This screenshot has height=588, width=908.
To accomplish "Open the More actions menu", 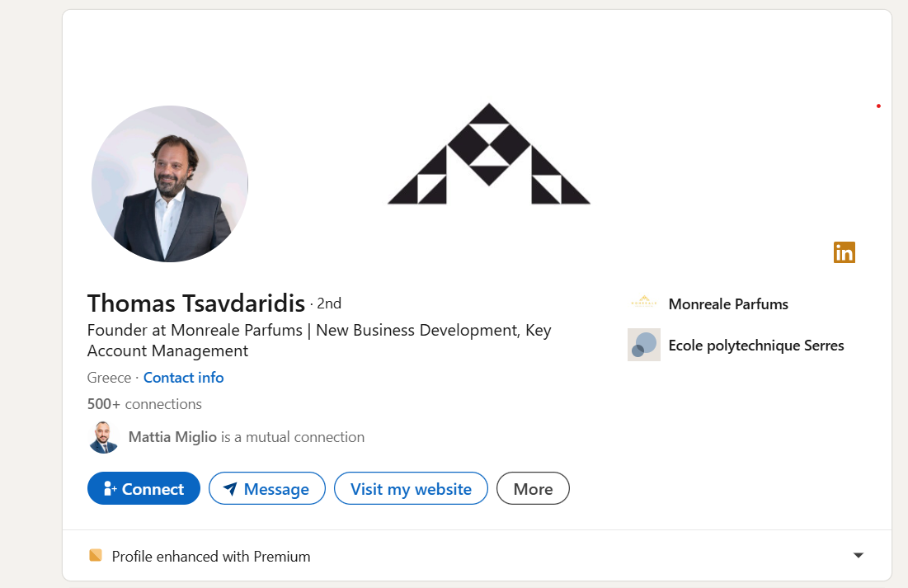I will point(533,488).
